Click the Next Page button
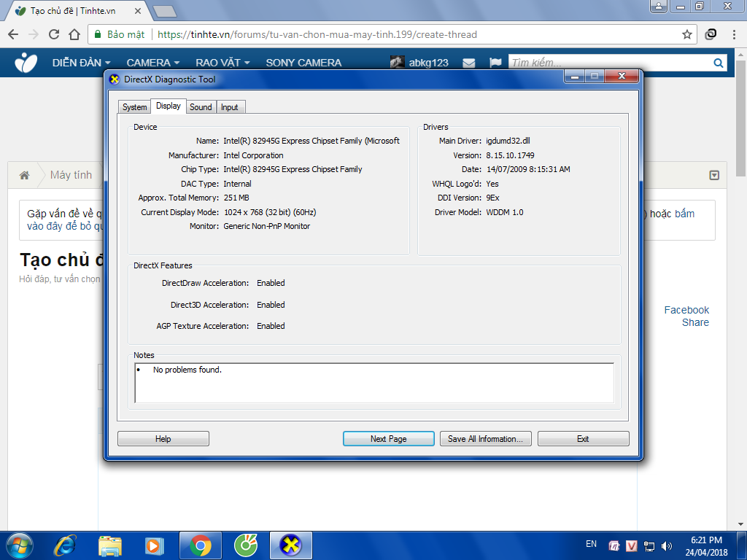The width and height of the screenshot is (747, 560). tap(388, 438)
